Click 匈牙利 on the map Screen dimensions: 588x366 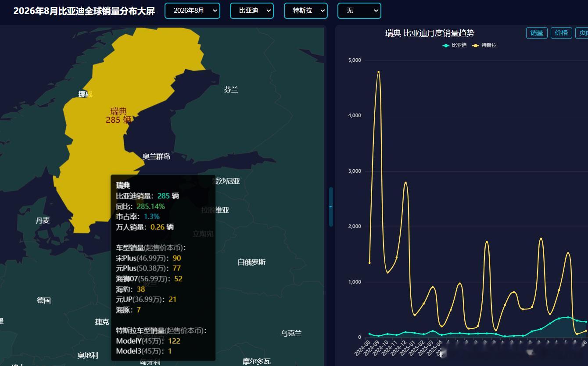pos(151,362)
